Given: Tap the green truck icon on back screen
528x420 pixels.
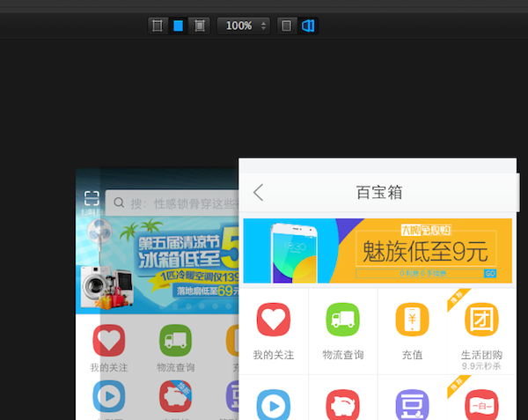Looking at the screenshot, I should [x=175, y=341].
